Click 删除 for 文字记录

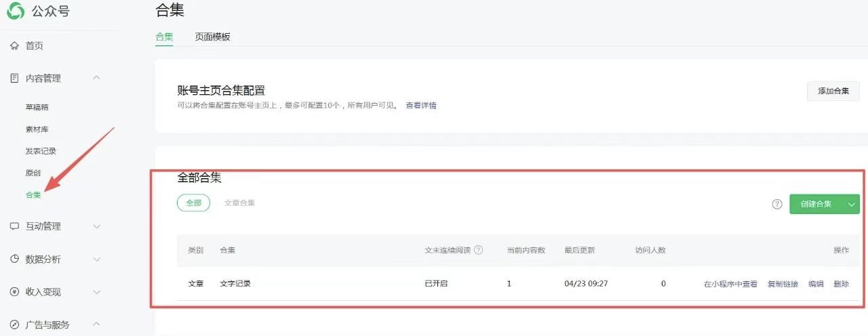[x=841, y=284]
